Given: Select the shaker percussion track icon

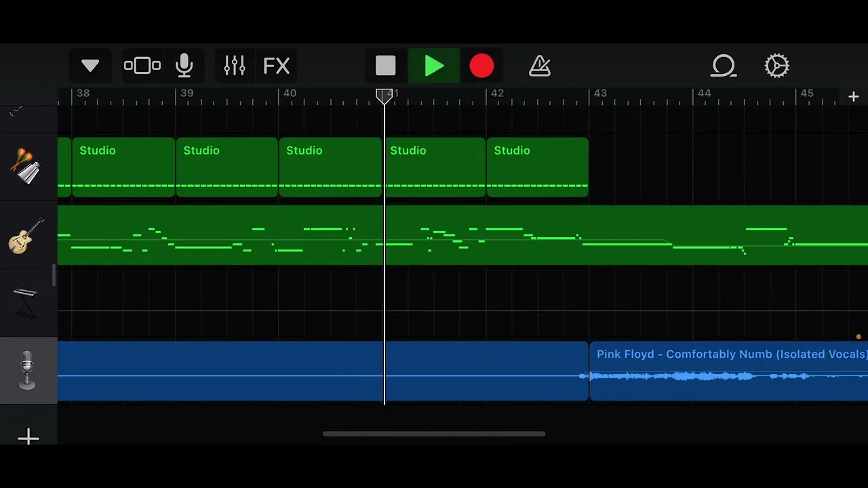Looking at the screenshot, I should point(26,167).
